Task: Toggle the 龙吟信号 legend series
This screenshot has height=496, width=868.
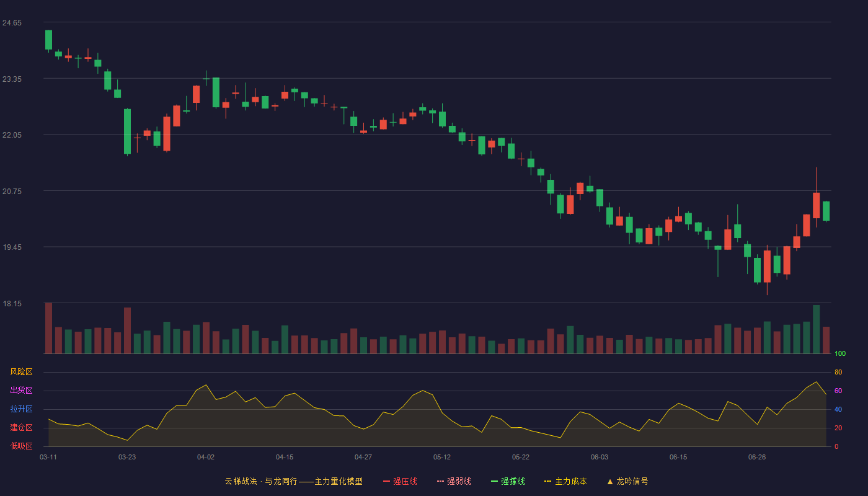Action: pos(627,481)
